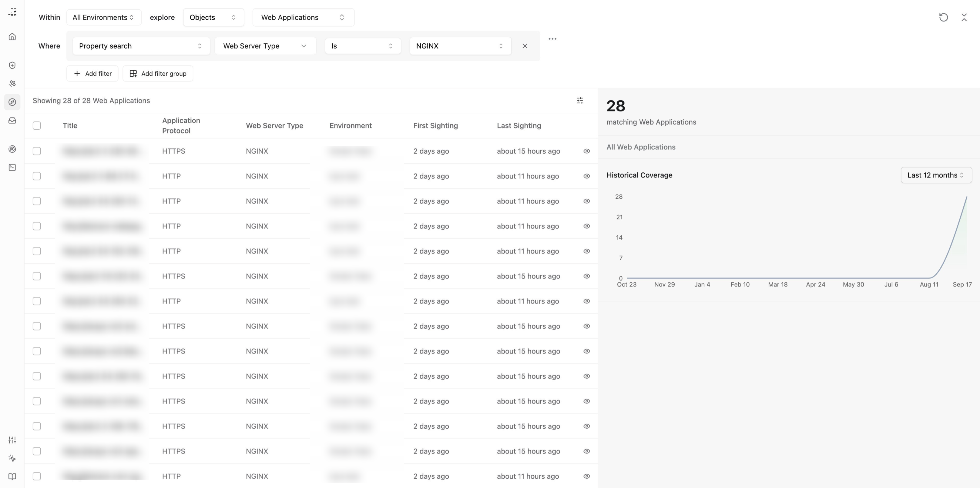980x488 pixels.
Task: Open the All Environments dropdown
Action: (x=103, y=18)
